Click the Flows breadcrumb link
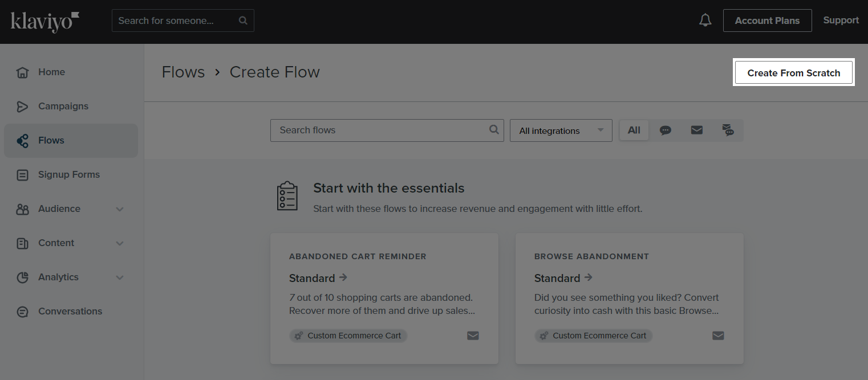 point(183,72)
